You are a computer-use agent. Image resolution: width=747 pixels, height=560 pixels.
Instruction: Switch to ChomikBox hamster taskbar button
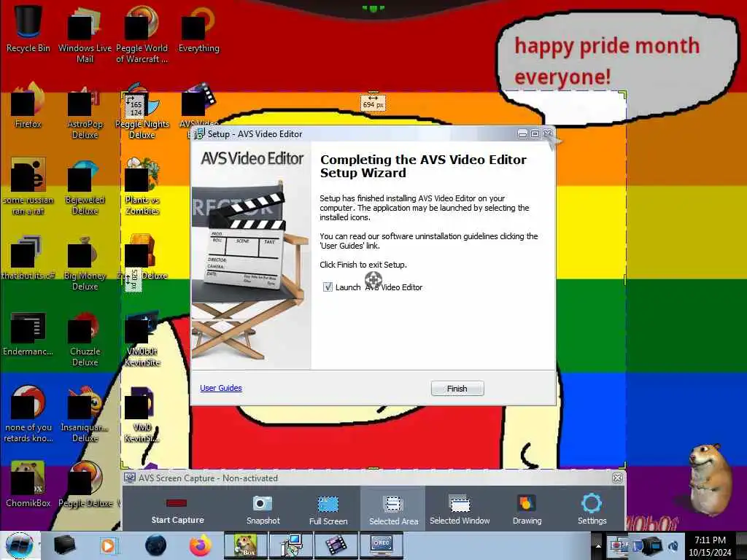click(x=245, y=545)
